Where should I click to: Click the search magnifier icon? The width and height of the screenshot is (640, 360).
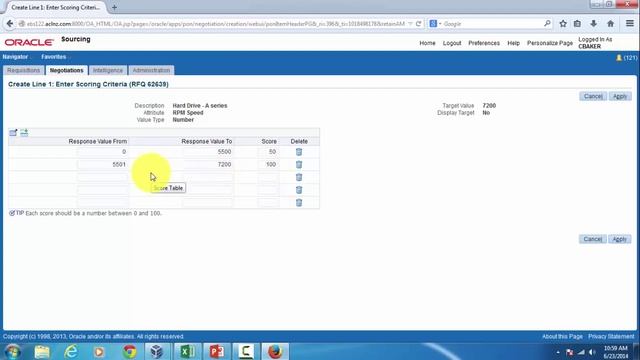click(547, 24)
